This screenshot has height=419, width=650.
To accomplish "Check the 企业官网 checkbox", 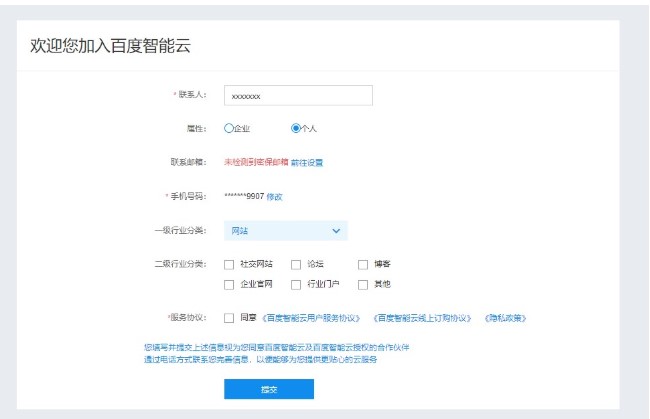I will 229,285.
